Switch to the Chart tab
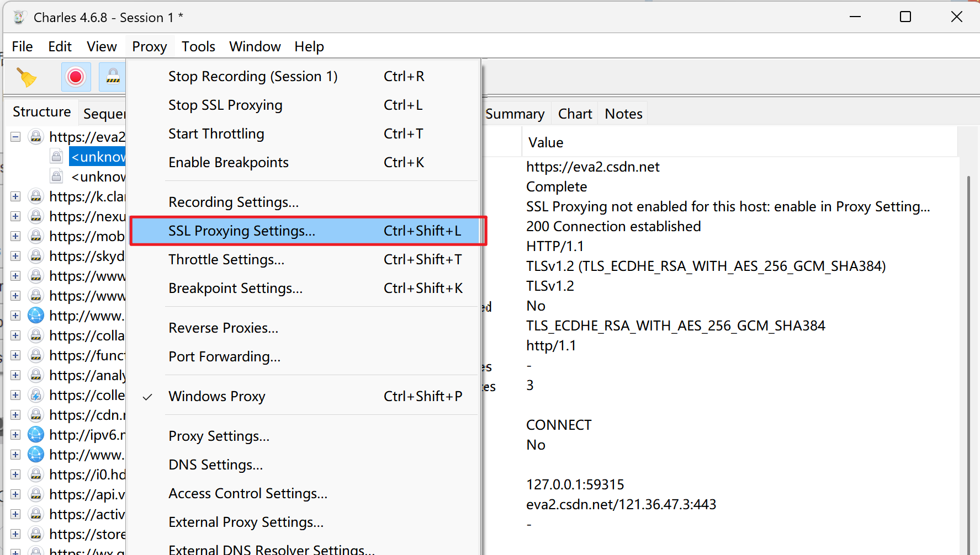 575,114
